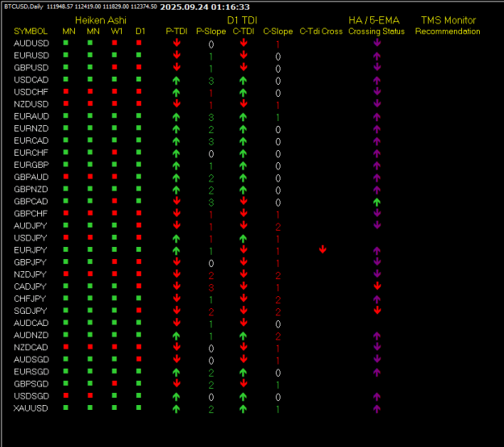Viewport: 504px width, 447px height.
Task: Click the AUDJPY C-Slope value 2
Action: tap(278, 227)
